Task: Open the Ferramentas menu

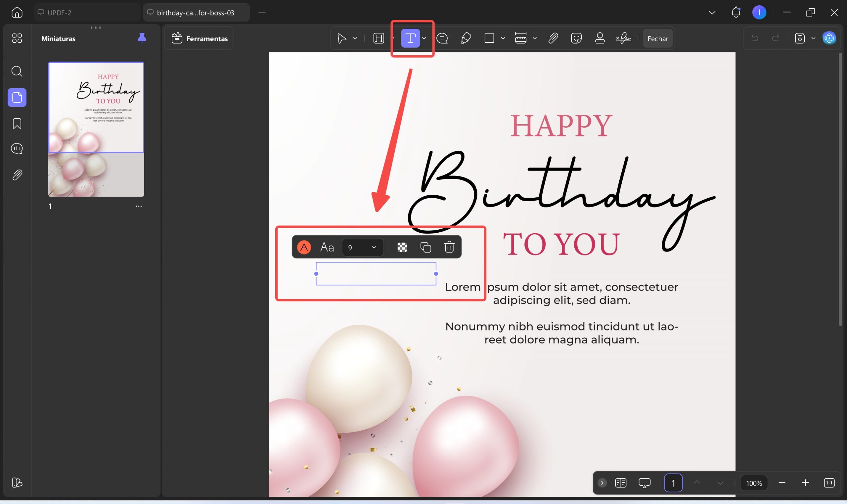Action: point(199,38)
